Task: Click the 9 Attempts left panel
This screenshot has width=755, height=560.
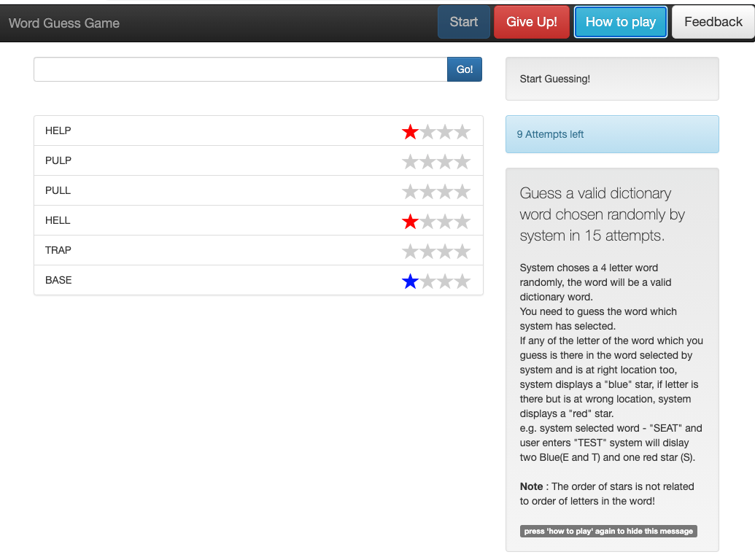Action: (x=611, y=134)
